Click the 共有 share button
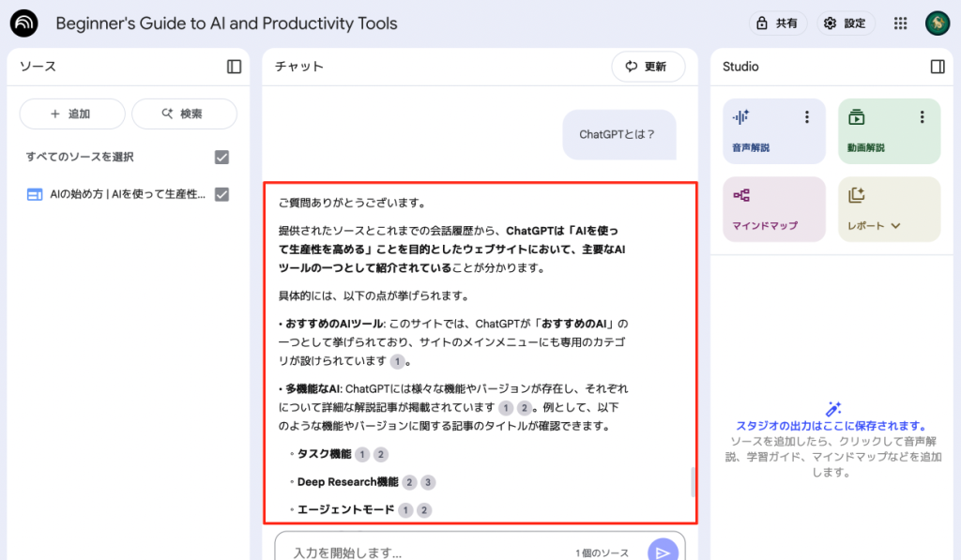Viewport: 961px width, 560px height. [777, 23]
